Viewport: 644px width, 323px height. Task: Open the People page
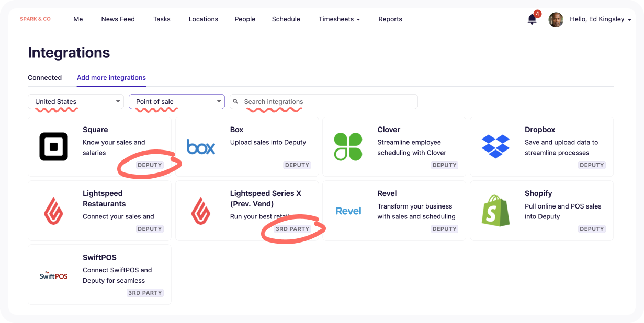(x=245, y=19)
